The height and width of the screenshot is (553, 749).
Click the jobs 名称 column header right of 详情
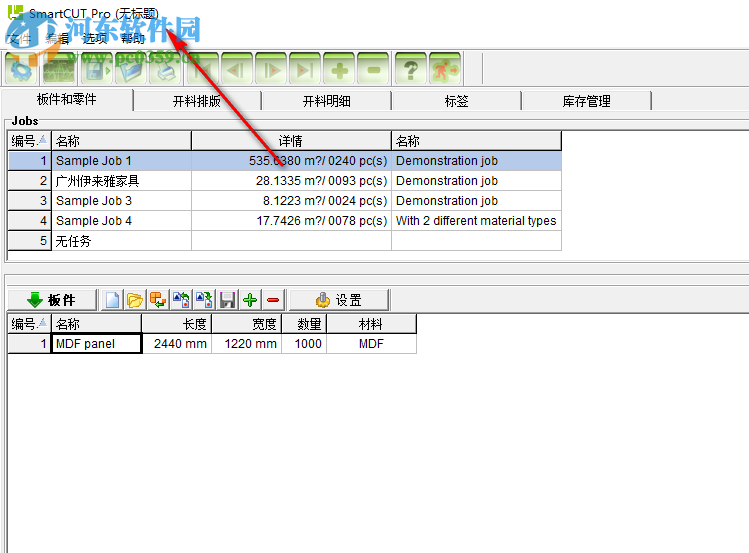(x=476, y=141)
